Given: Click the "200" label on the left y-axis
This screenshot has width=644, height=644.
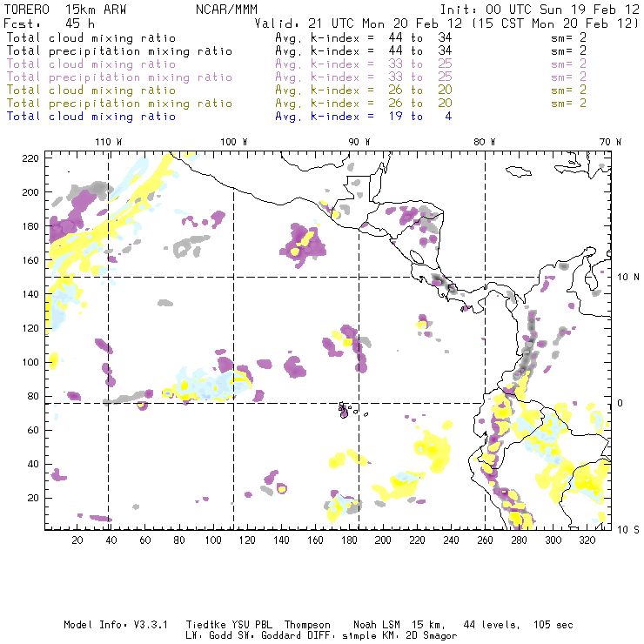Looking at the screenshot, I should click(30, 192).
